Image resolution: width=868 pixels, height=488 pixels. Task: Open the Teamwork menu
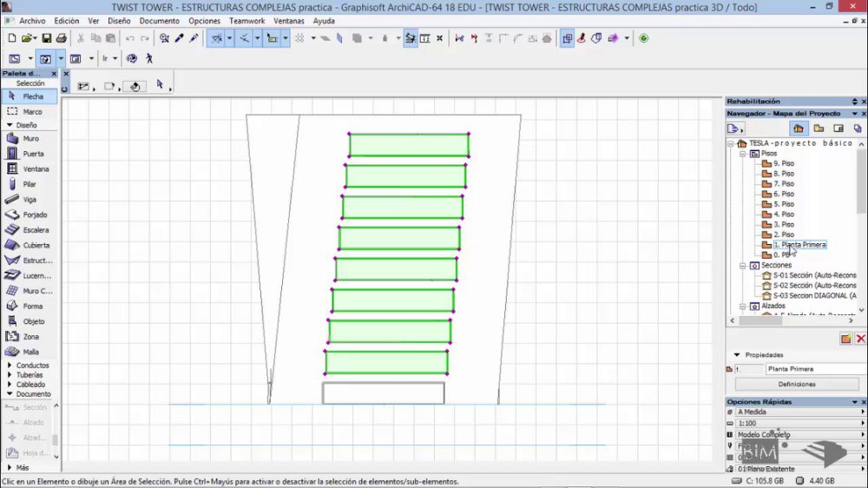247,21
